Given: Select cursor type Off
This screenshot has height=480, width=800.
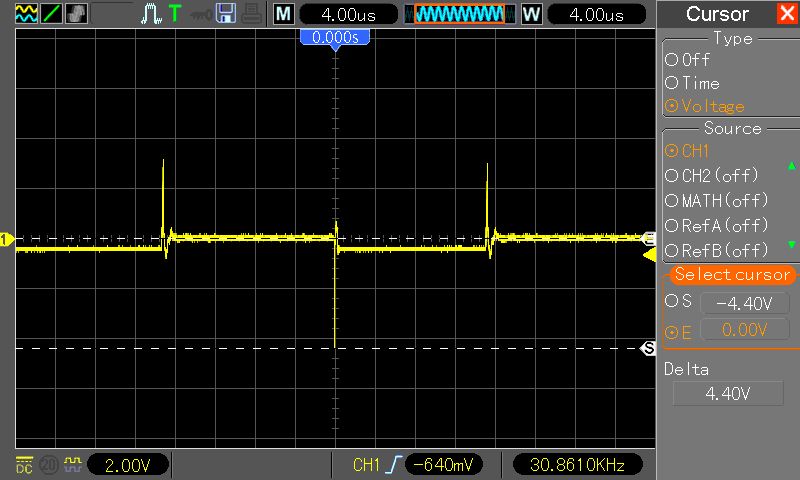Looking at the screenshot, I should click(687, 60).
